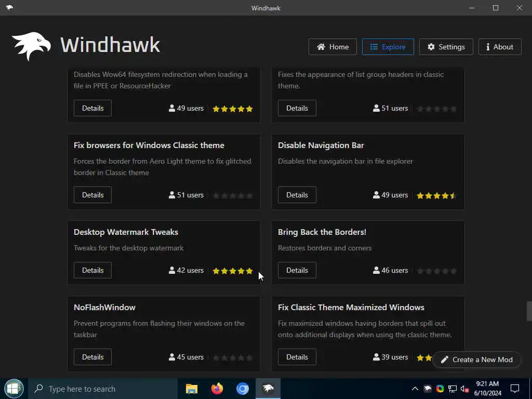Image resolution: width=532 pixels, height=399 pixels.
Task: Open Details for the 49-user PPEE ResourceHacker mod
Action: pyautogui.click(x=92, y=108)
